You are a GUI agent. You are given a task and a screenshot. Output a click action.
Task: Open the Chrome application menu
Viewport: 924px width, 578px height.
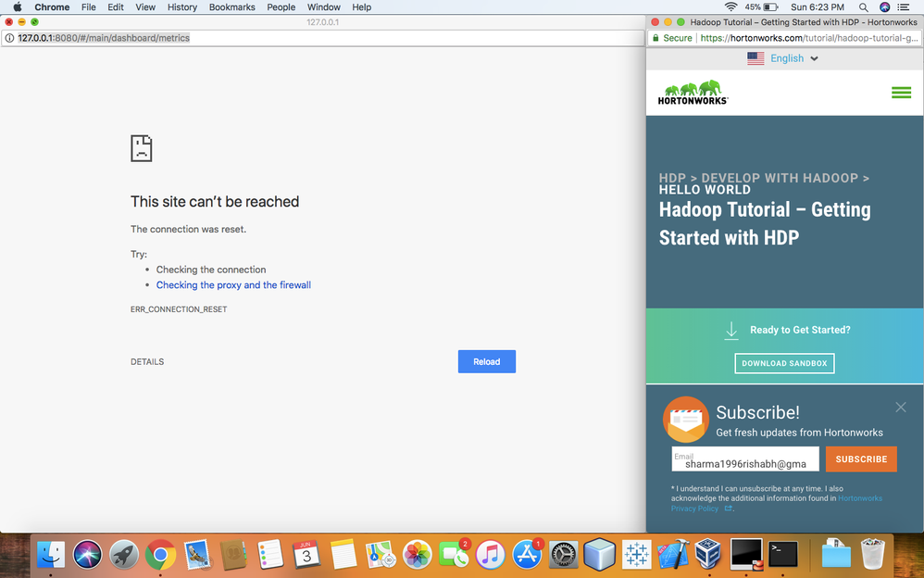[52, 7]
